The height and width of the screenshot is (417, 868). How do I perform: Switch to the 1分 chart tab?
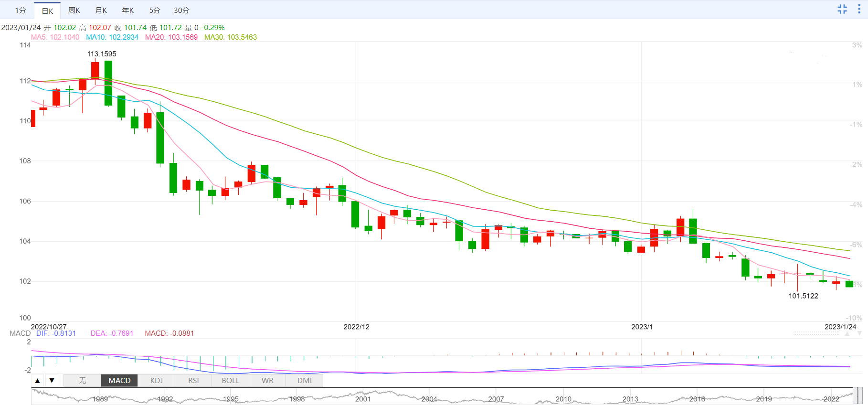click(20, 11)
